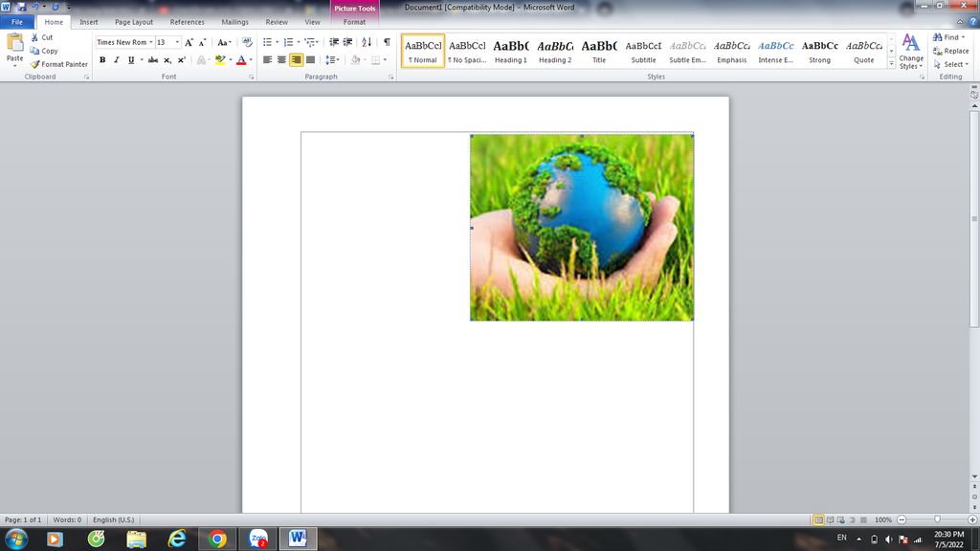Click the Replace icon in Editing
Screen dimensions: 980x551
click(938, 51)
